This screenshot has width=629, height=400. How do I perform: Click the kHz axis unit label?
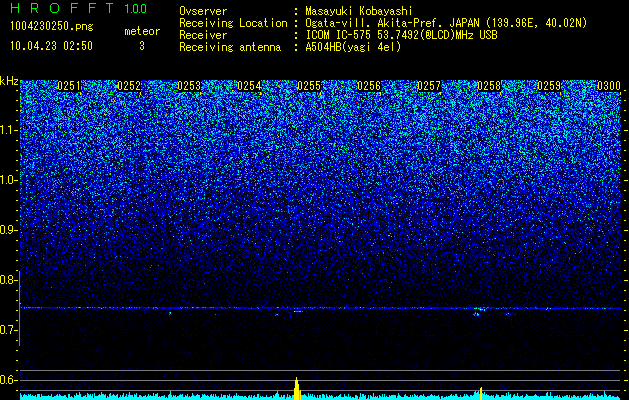[x=9, y=81]
